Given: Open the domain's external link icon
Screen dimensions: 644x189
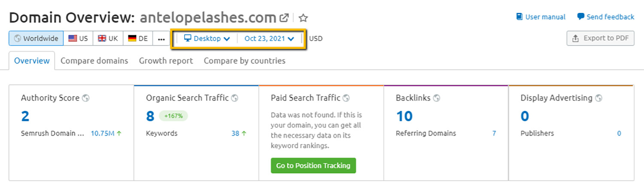Looking at the screenshot, I should 284,18.
